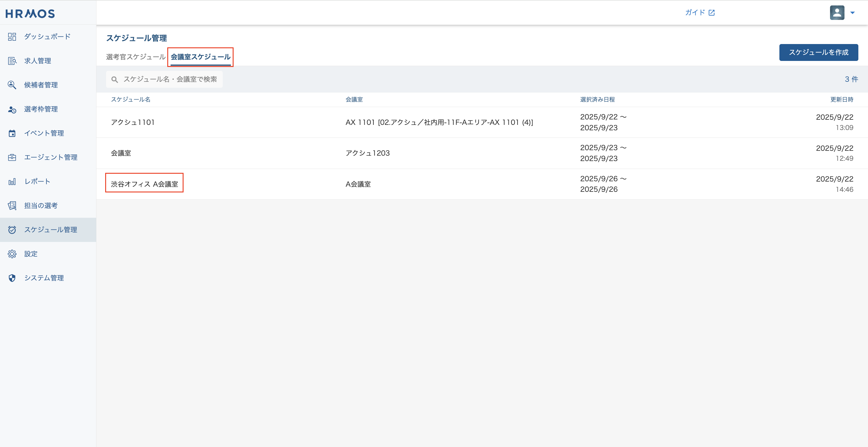This screenshot has width=868, height=447.
Task: Click the Dashboard grid icon in sidebar
Action: point(12,37)
